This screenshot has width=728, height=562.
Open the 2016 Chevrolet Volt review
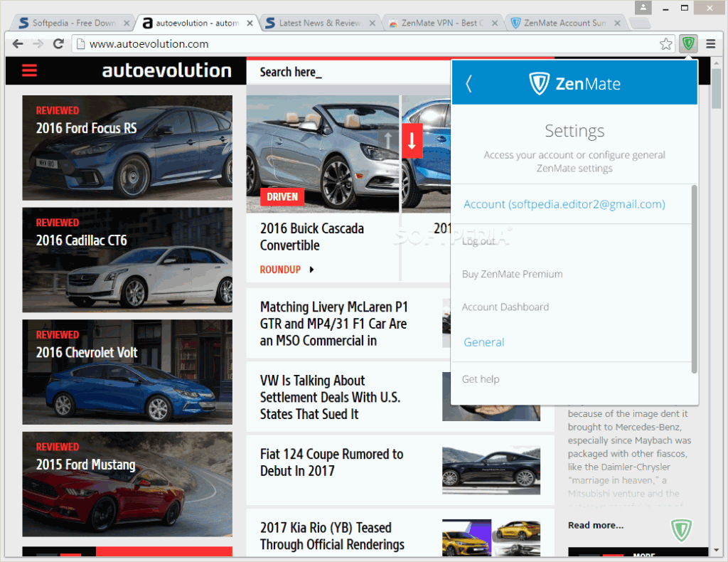pyautogui.click(x=127, y=371)
